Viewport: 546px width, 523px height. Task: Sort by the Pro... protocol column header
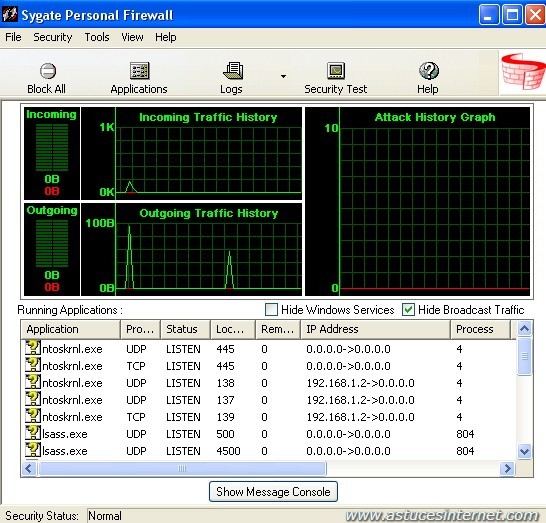[x=140, y=329]
